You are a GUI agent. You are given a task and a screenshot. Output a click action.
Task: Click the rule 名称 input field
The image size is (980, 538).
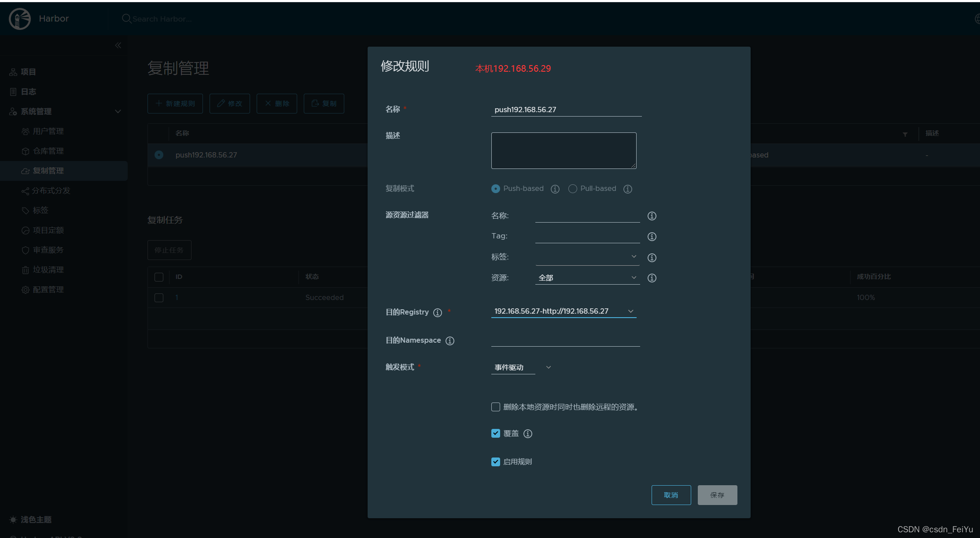tap(566, 110)
